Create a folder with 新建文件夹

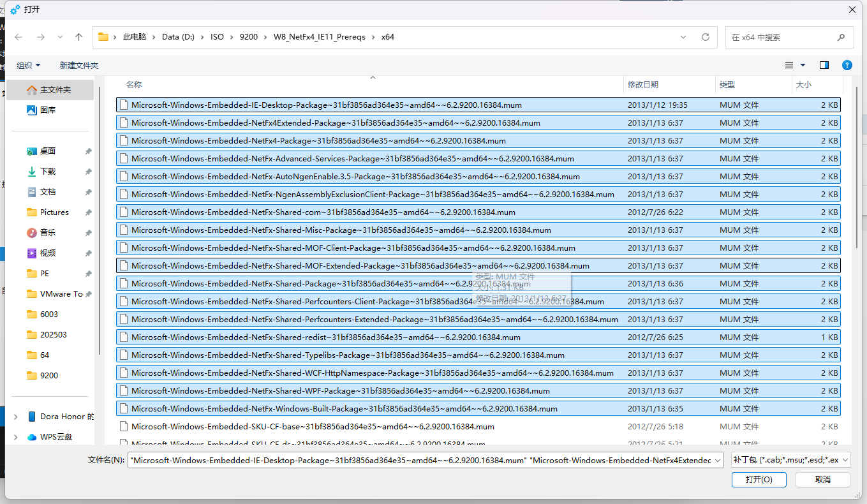(79, 65)
